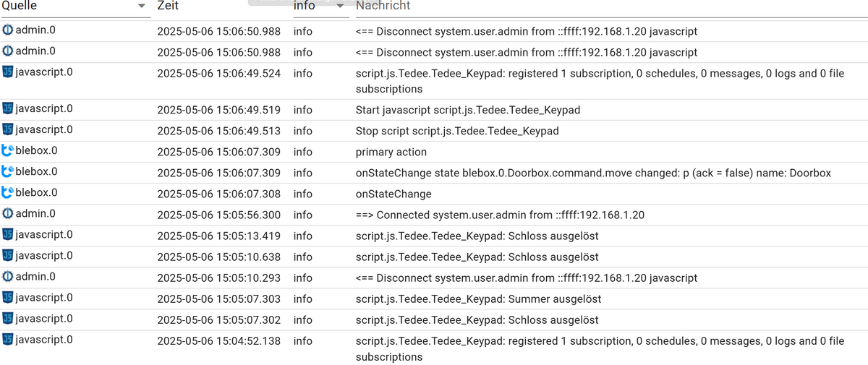Click the javascript icon in 'Summer ausgelöst' row

pyautogui.click(x=8, y=298)
